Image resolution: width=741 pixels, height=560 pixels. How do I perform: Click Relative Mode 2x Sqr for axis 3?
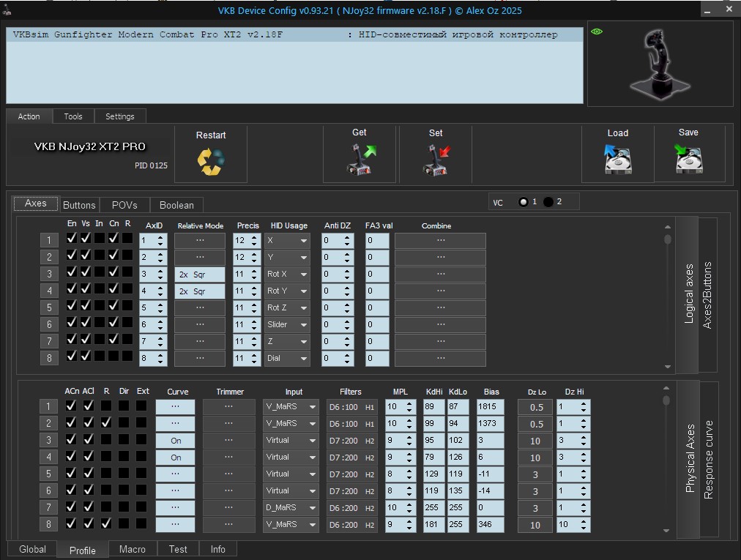click(x=200, y=275)
